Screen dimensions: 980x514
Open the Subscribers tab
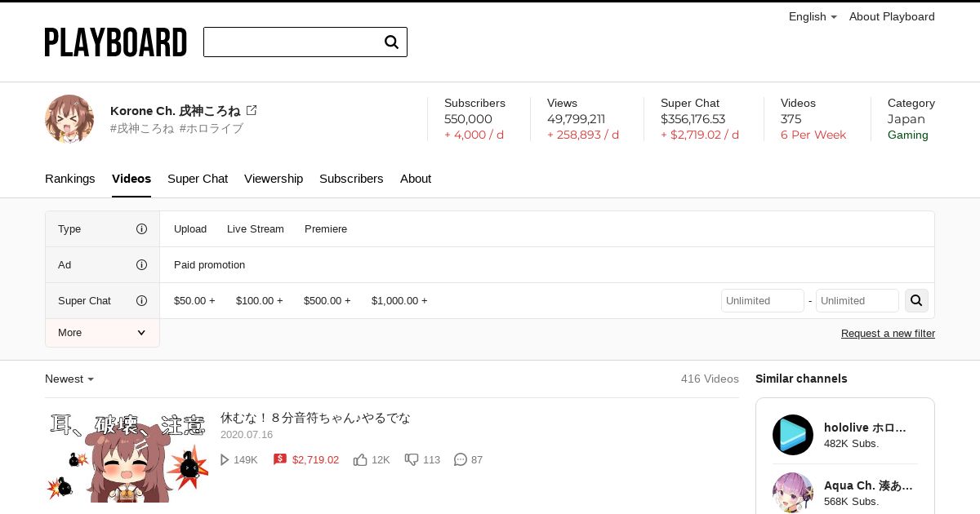[x=351, y=179]
